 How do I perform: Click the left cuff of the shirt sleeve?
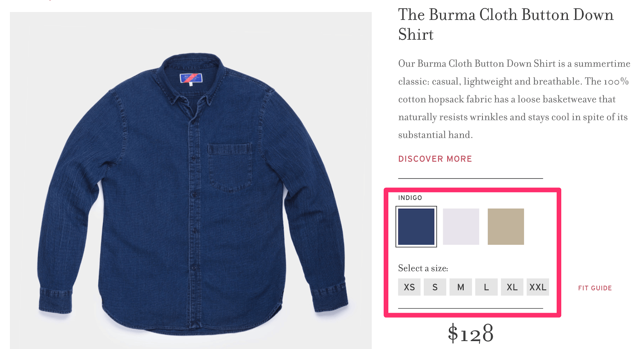pos(56,300)
